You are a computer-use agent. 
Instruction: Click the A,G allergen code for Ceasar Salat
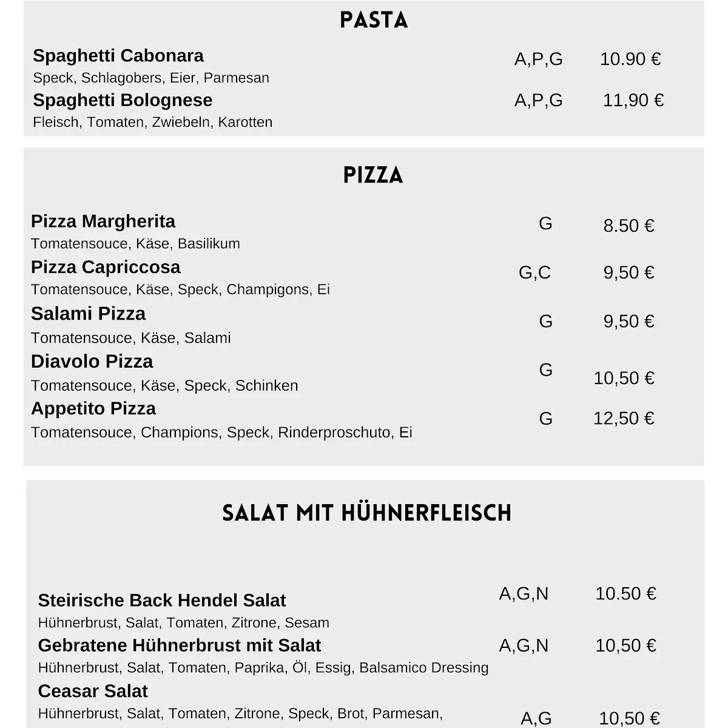(x=536, y=719)
